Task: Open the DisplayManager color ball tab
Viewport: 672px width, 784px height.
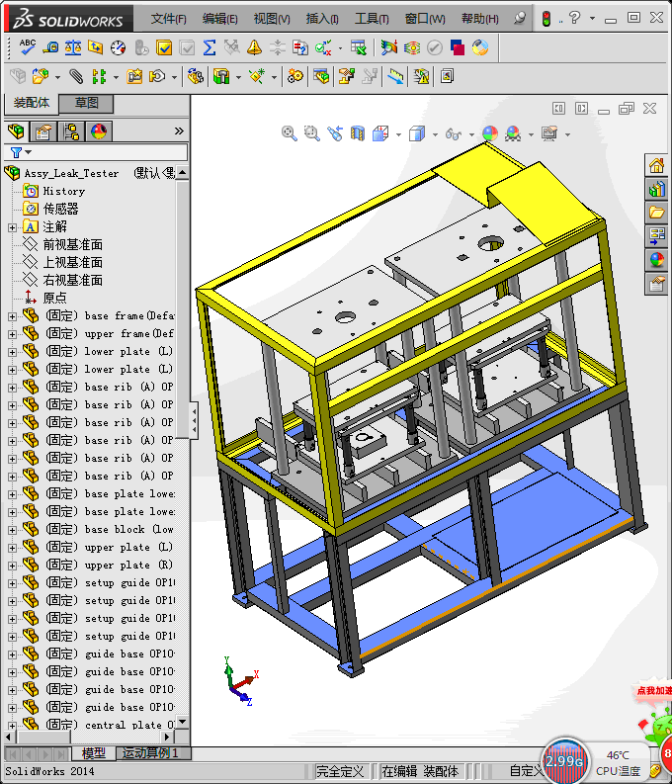Action: click(x=99, y=131)
